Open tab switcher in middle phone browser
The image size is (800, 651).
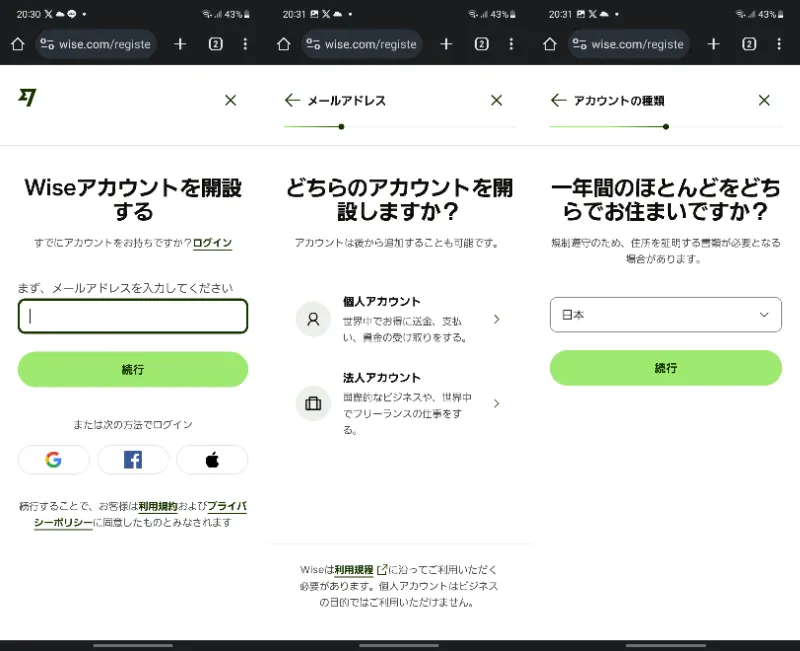tap(481, 44)
